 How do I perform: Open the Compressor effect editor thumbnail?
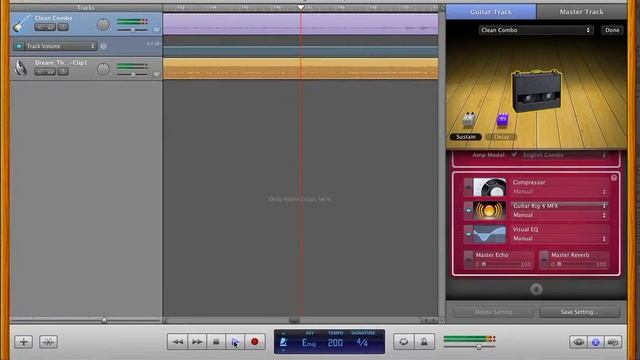point(489,187)
